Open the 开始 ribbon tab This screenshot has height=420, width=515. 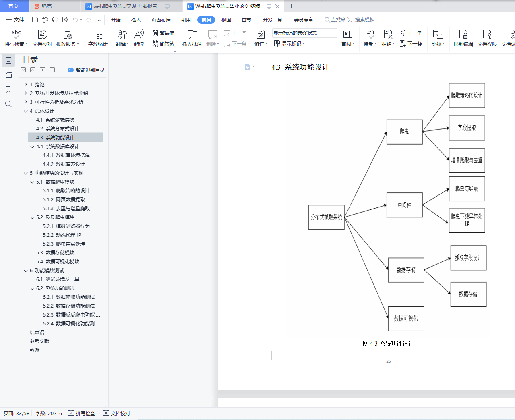click(116, 20)
